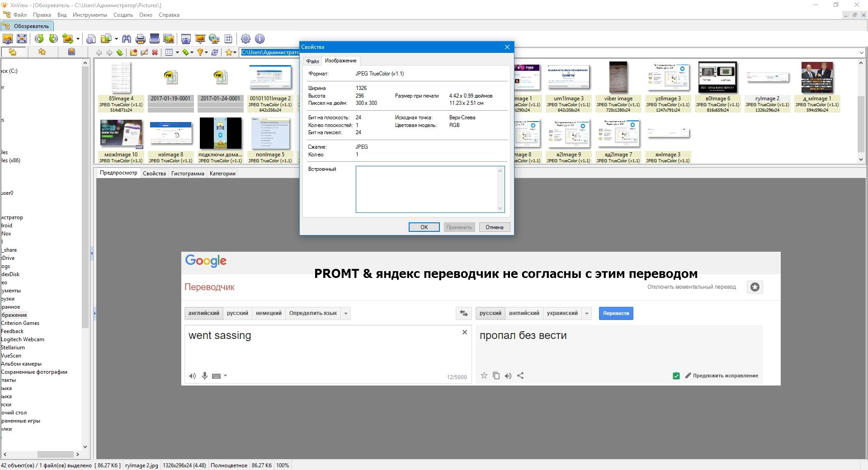Select the можImage 10 thumbnail

[x=121, y=141]
